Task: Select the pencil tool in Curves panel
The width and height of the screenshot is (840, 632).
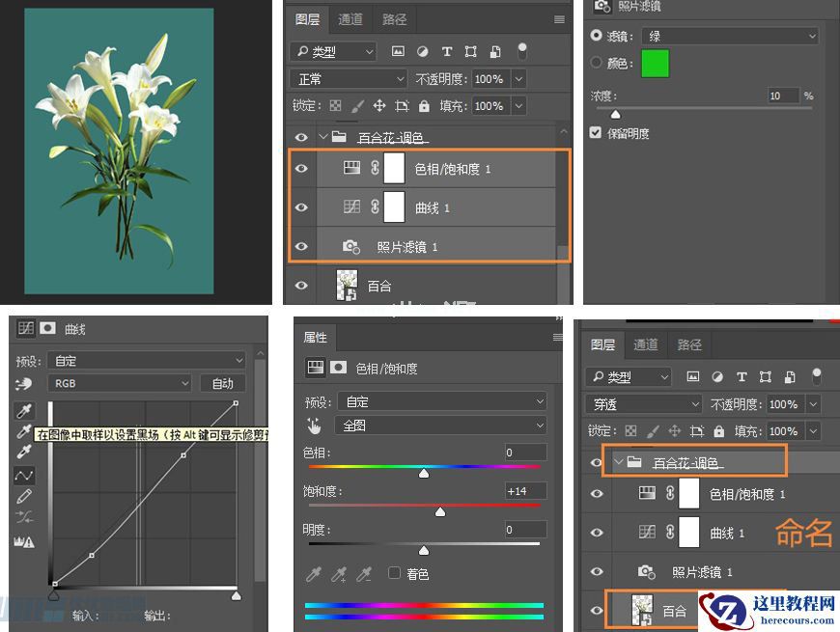Action: 24,495
